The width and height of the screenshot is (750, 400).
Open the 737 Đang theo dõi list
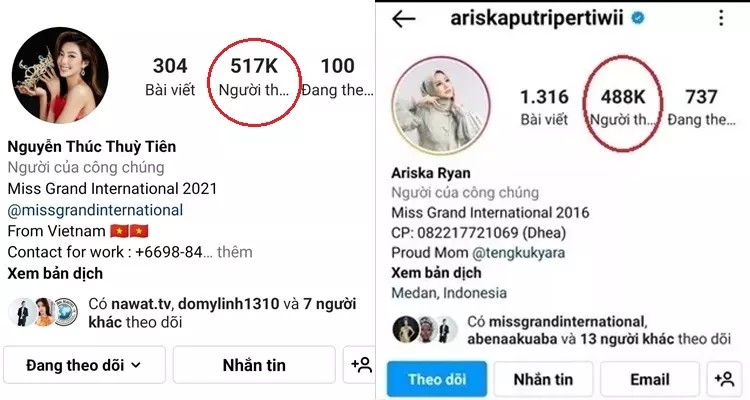tap(701, 107)
